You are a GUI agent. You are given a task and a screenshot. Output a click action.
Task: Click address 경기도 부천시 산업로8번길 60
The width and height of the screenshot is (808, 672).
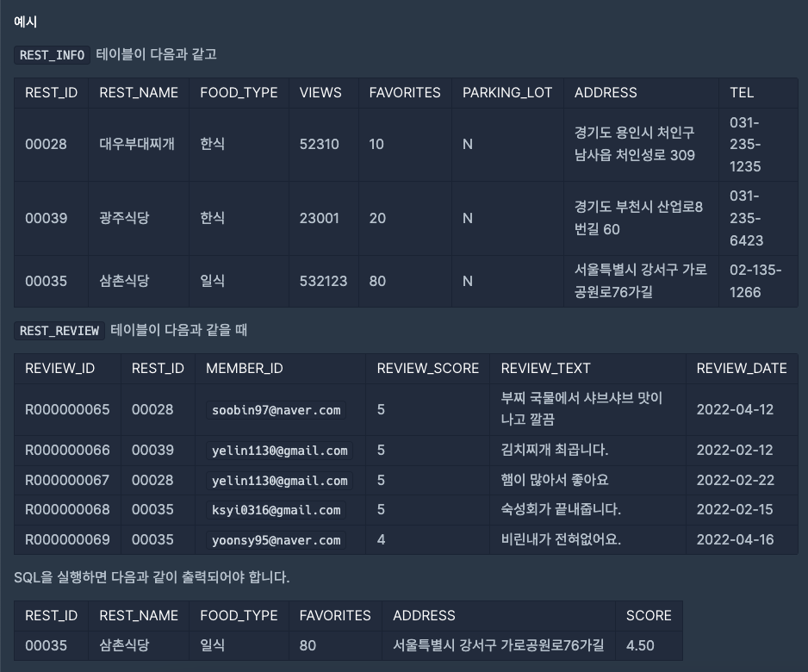638,218
